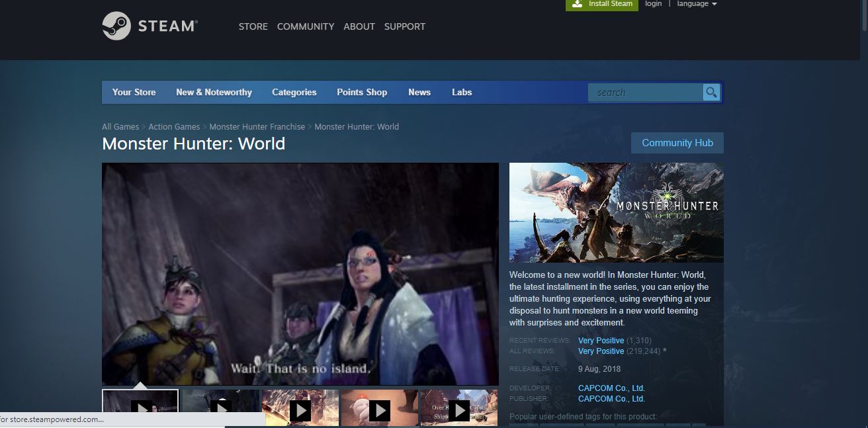Viewport: 868px width, 428px height.
Task: Focus the store search field
Action: tap(645, 93)
